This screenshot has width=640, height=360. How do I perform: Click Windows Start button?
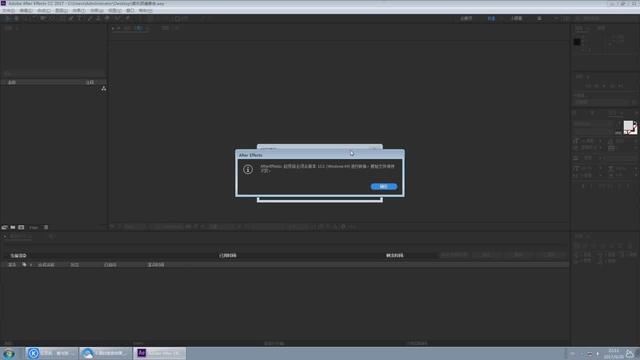click(x=9, y=353)
